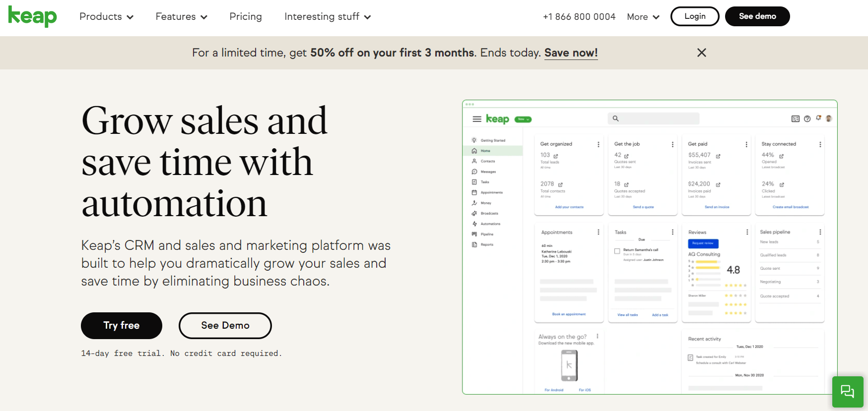This screenshot has height=411, width=868.
Task: Dismiss the 50% off promo banner
Action: 701,53
